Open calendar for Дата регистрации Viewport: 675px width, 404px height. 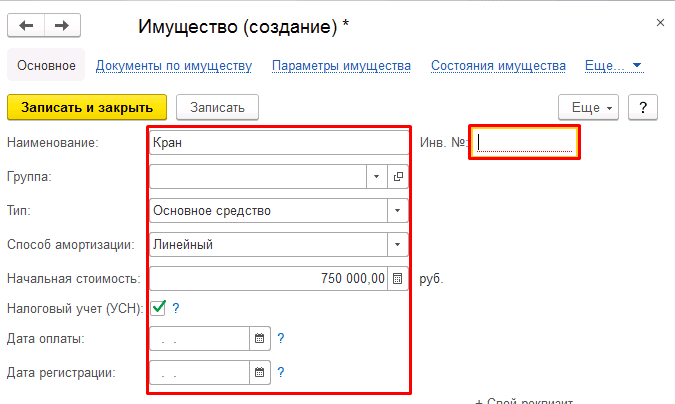pos(260,373)
